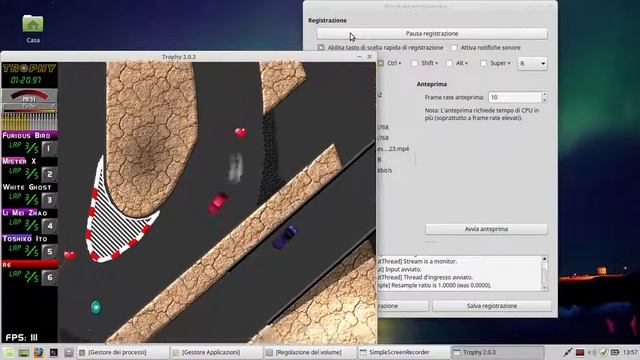Enable 'Attiva notifiche sonore' checkbox
Viewport: 640px width, 360px height.
[454, 48]
